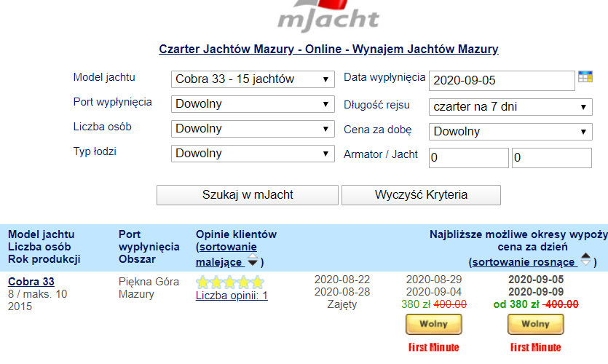Focus the Armator number field
The width and height of the screenshot is (608, 364).
pos(468,158)
